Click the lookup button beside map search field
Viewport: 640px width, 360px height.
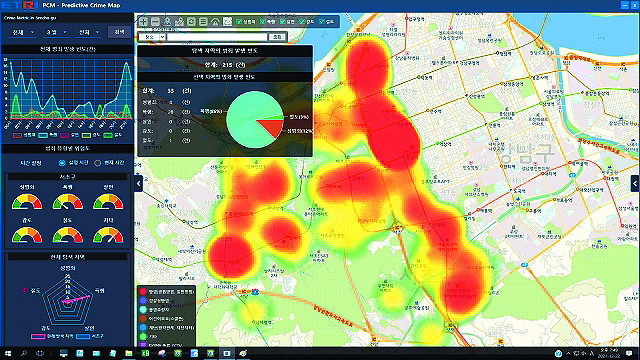click(277, 37)
